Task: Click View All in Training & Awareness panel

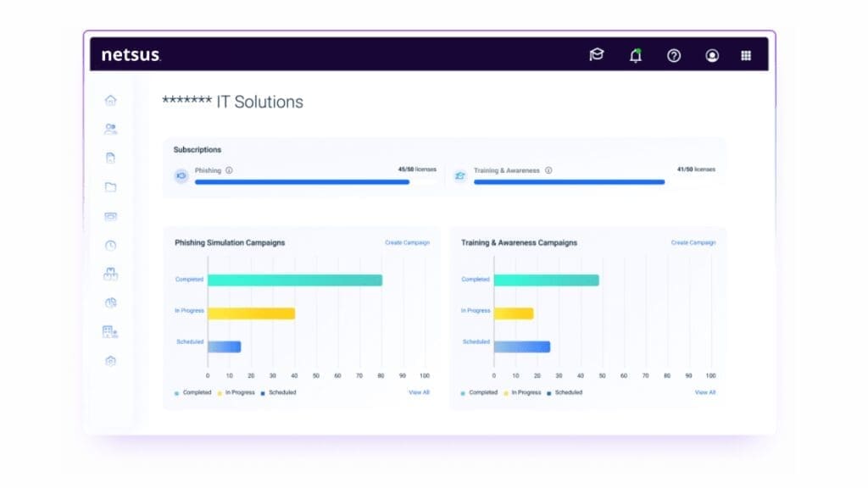Action: 705,392
